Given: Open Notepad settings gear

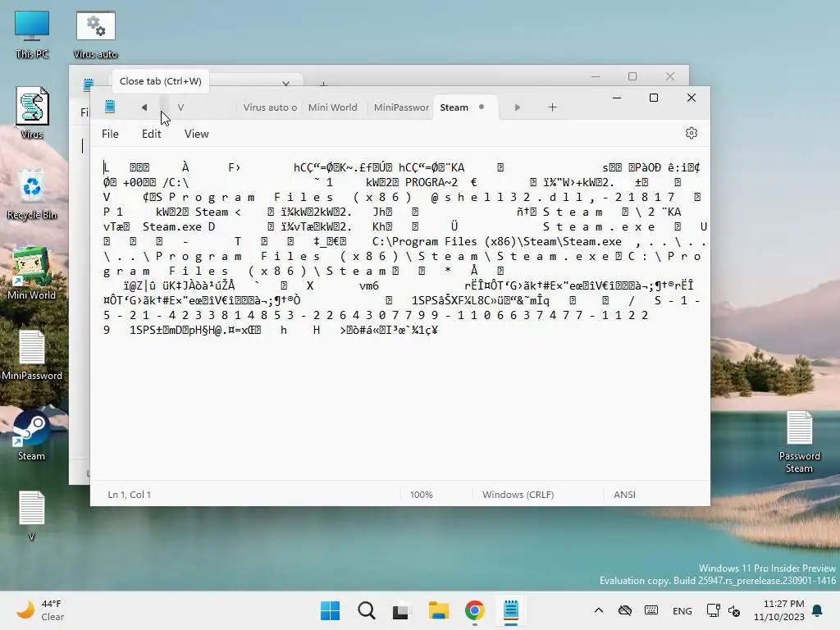Looking at the screenshot, I should click(x=691, y=133).
